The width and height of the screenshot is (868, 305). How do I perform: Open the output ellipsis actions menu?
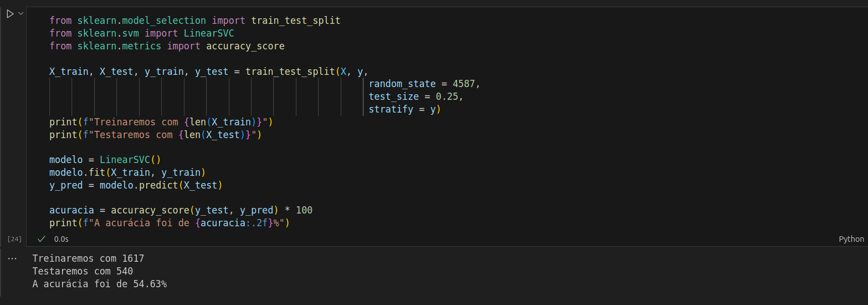tap(12, 258)
